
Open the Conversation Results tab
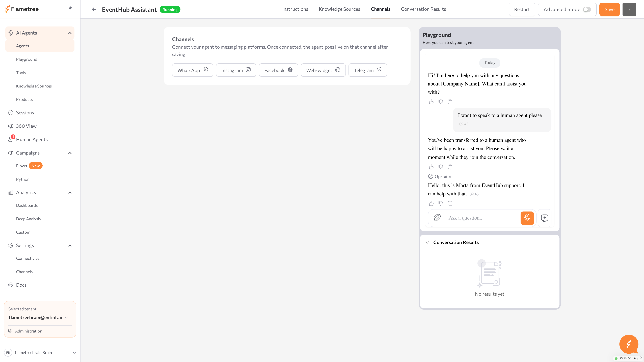tap(423, 9)
